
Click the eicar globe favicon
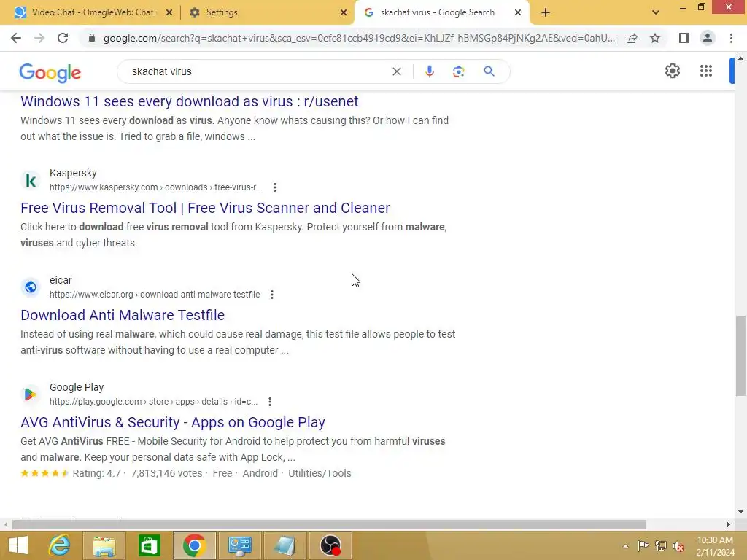pyautogui.click(x=31, y=287)
